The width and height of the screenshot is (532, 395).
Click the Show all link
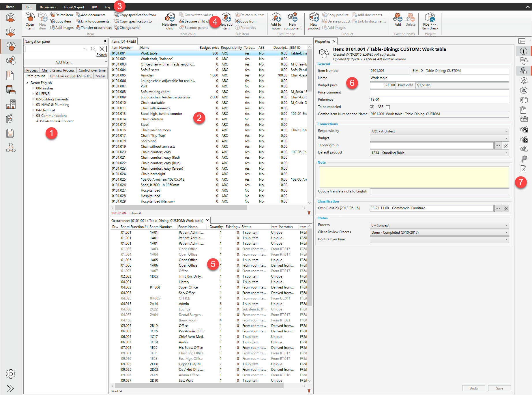point(136,213)
